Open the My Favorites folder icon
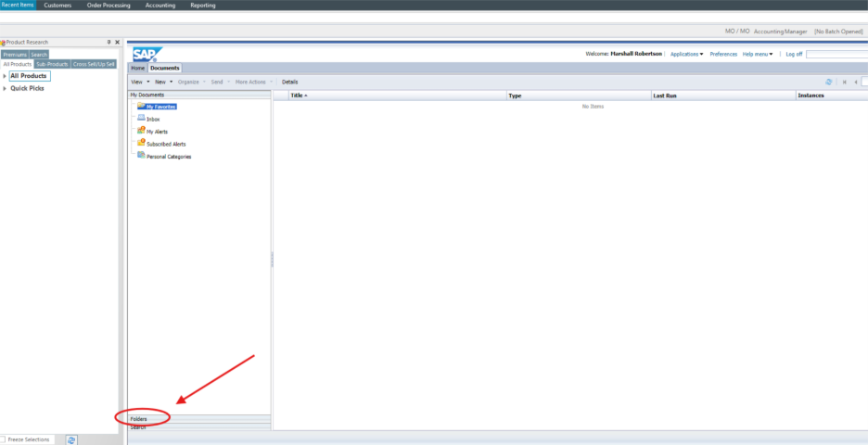 (141, 107)
